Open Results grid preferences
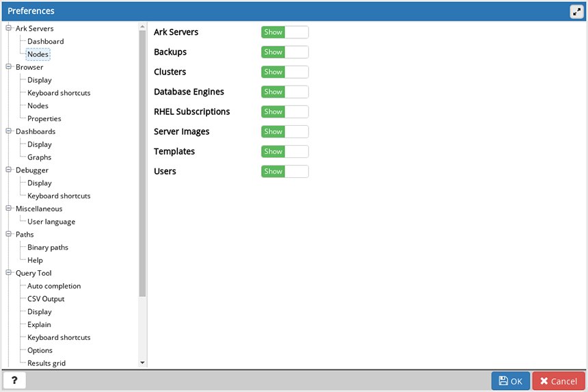This screenshot has width=588, height=392. point(46,363)
